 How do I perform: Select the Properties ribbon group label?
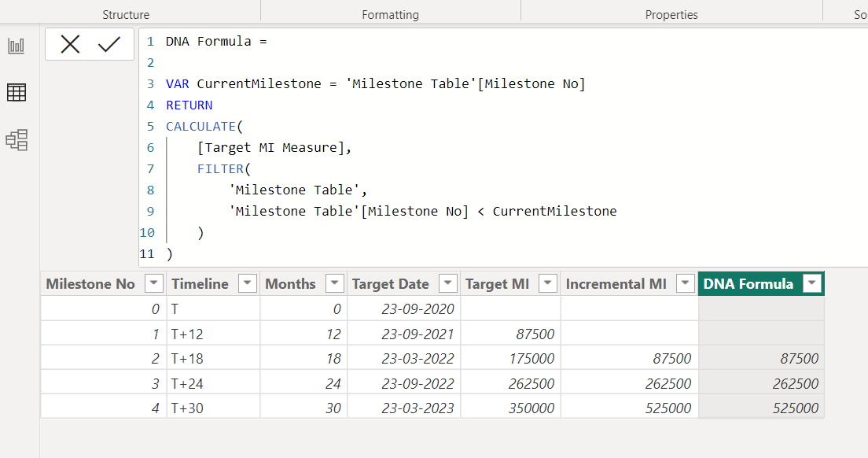pyautogui.click(x=671, y=15)
